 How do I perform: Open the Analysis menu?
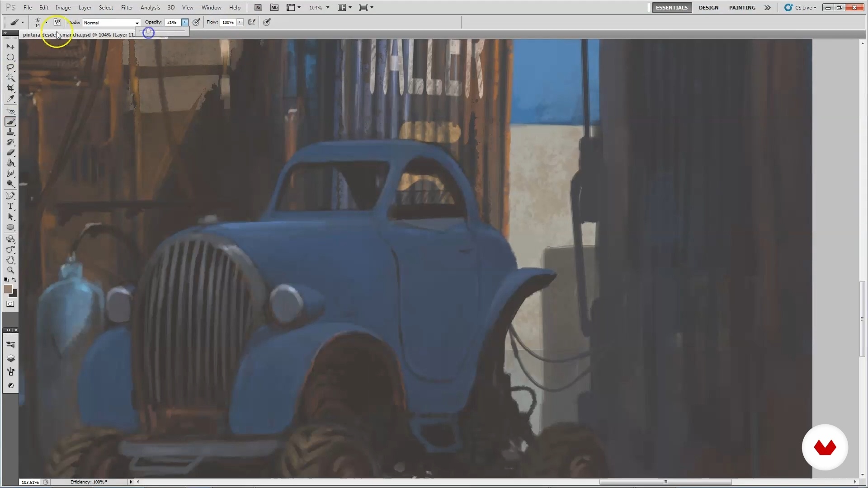[x=150, y=8]
